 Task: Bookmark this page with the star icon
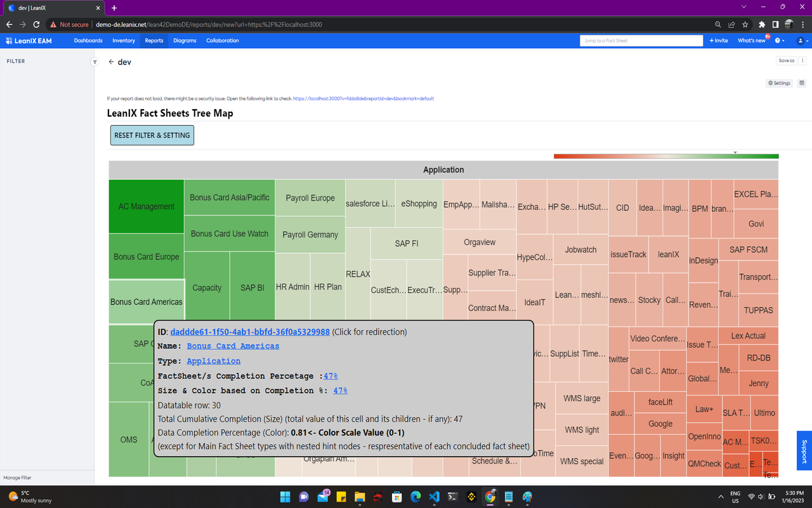click(x=745, y=24)
